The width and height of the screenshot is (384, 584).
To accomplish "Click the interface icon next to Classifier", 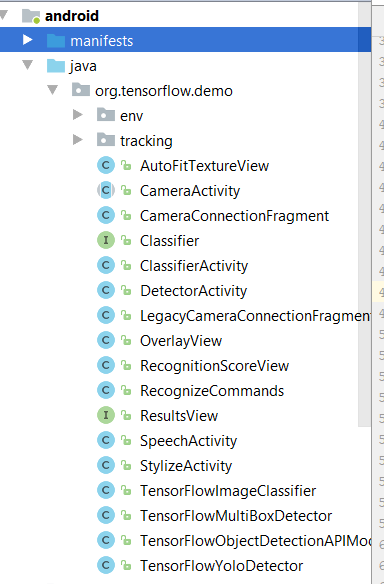I will (x=106, y=240).
